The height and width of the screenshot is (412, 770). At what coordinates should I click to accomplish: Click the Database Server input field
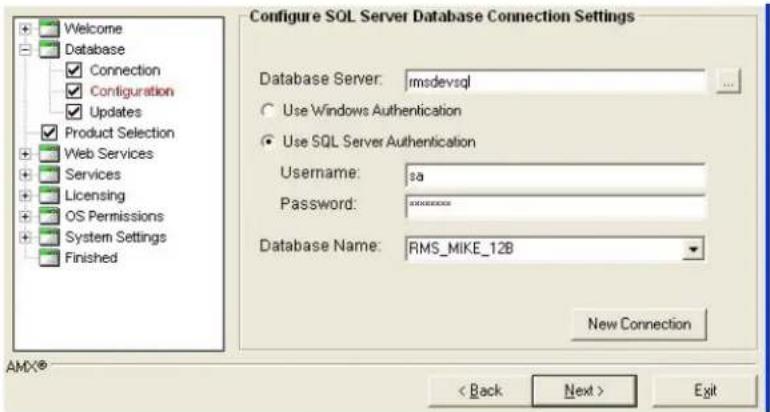555,82
